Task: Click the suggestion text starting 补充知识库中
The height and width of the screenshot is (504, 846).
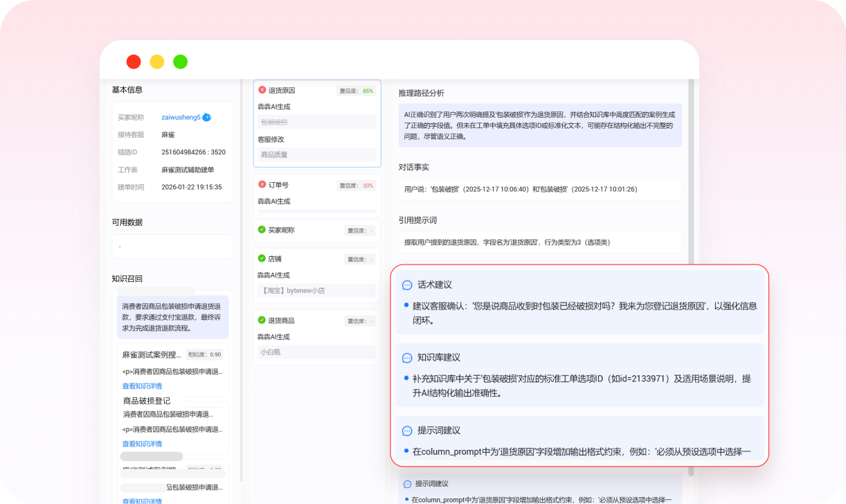Action: coord(582,386)
